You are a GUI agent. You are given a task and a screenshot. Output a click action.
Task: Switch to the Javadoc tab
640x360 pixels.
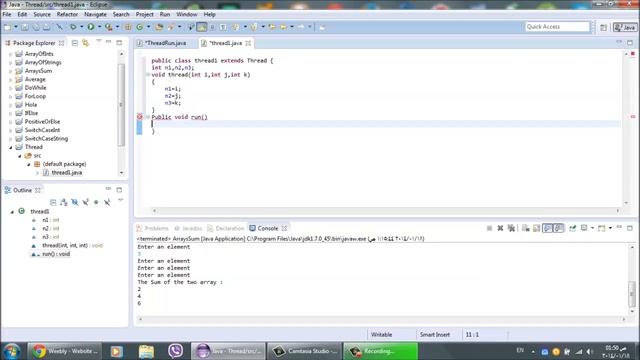click(188, 228)
